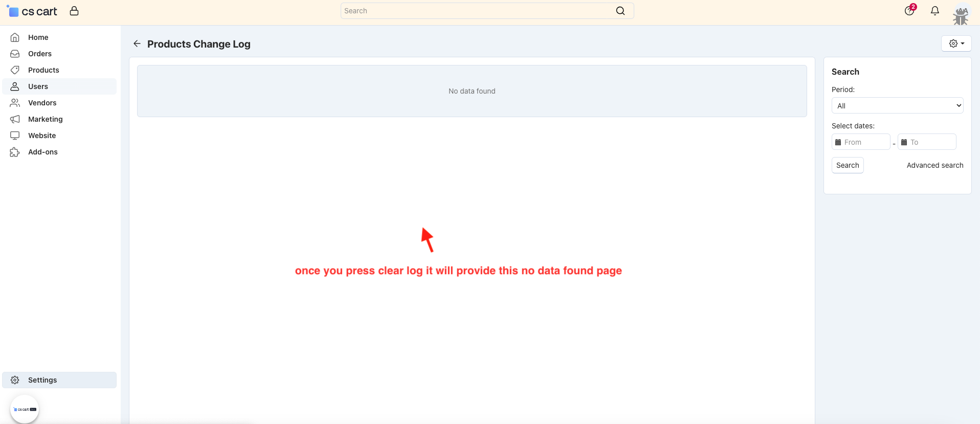The image size is (980, 424).
Task: Click the From date field
Action: coord(861,142)
